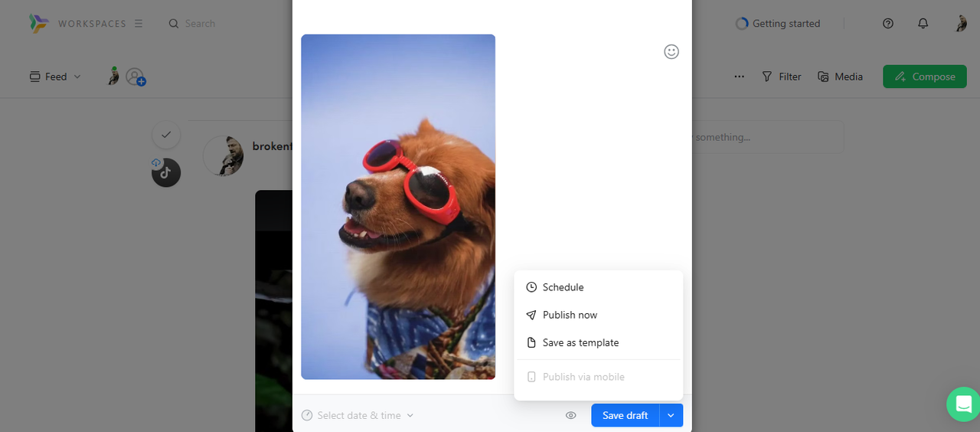Open the Select date & time dropdown
This screenshot has width=980, height=432.
point(357,415)
